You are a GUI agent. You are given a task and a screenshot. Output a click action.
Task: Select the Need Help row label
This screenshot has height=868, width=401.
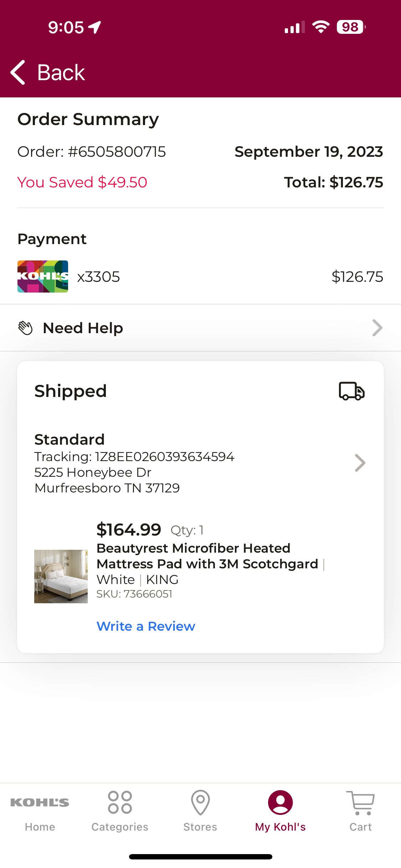click(83, 328)
